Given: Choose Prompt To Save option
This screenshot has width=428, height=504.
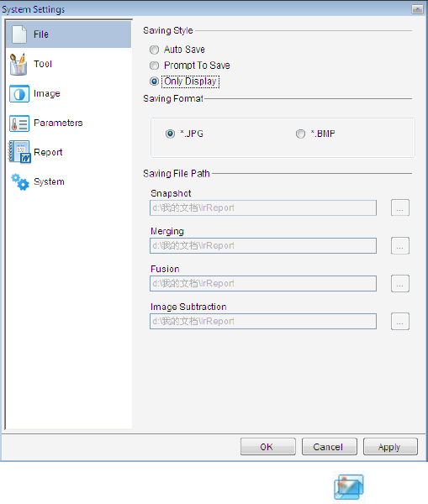Looking at the screenshot, I should [154, 66].
